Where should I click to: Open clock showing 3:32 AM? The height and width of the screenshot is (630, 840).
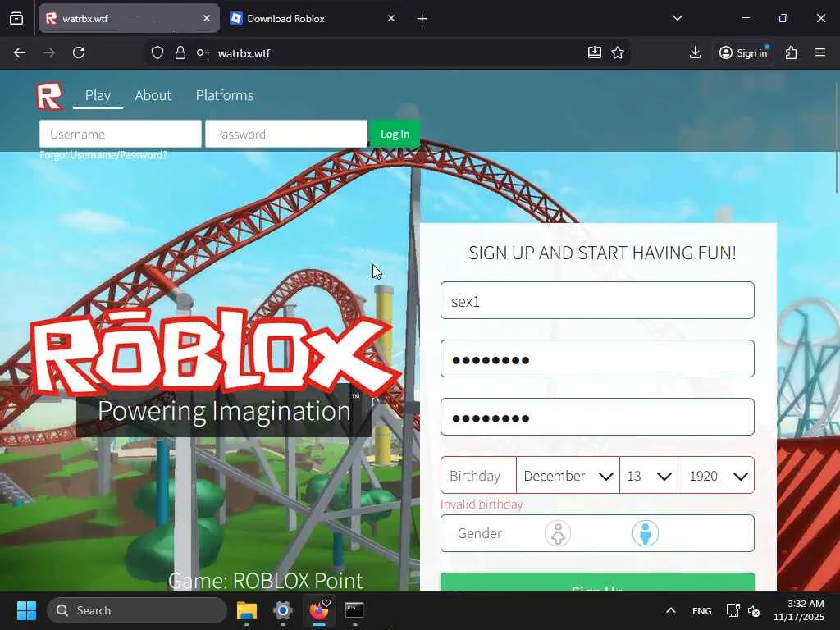click(x=799, y=610)
